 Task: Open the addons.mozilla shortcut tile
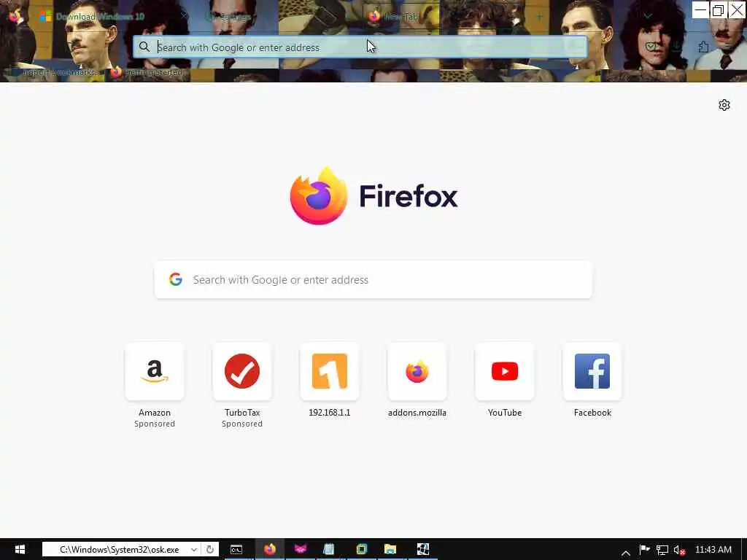pyautogui.click(x=417, y=371)
